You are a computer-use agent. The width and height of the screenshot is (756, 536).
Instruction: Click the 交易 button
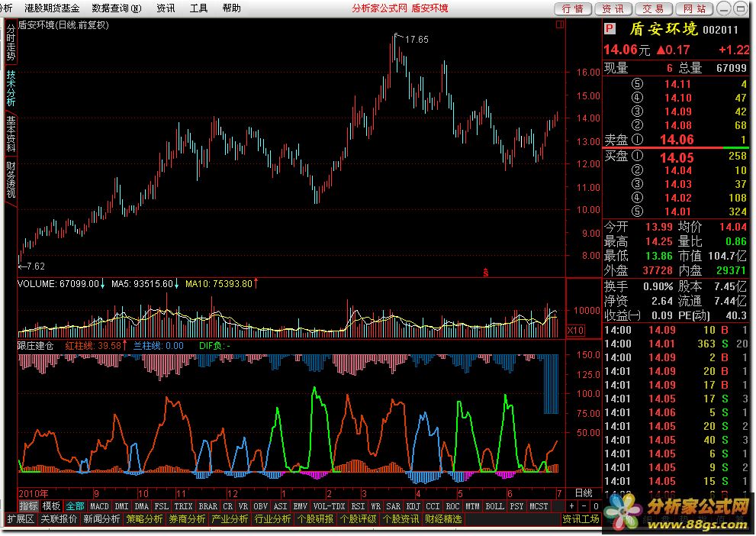(653, 8)
